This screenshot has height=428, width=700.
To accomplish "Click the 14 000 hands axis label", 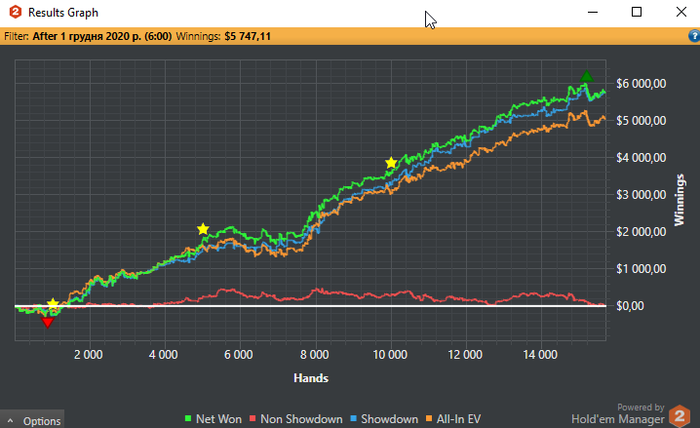I will click(x=540, y=355).
